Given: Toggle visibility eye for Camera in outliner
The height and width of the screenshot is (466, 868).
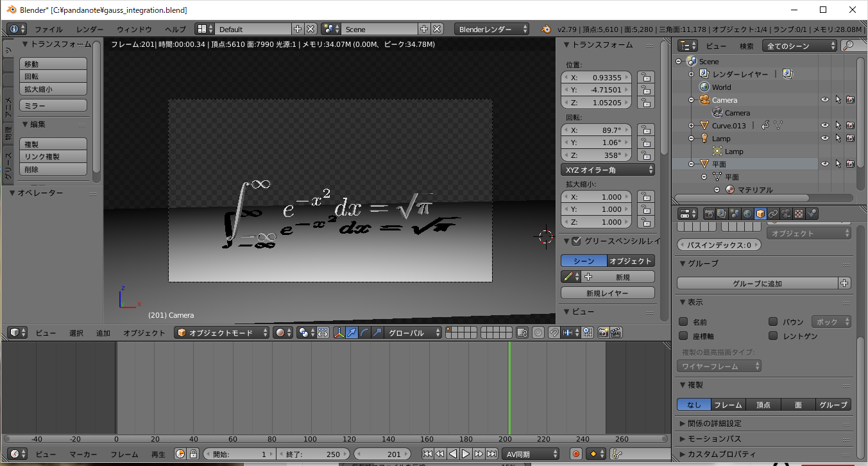Looking at the screenshot, I should point(825,100).
